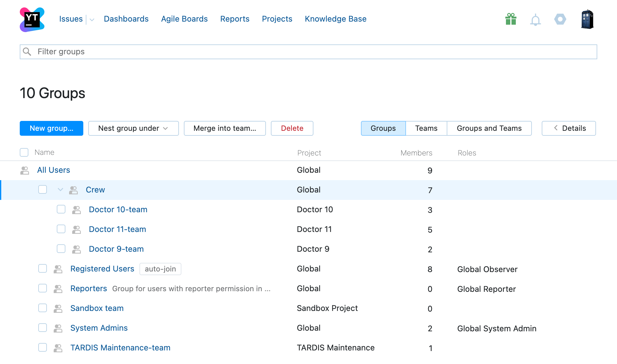Click the New group button

coord(51,128)
